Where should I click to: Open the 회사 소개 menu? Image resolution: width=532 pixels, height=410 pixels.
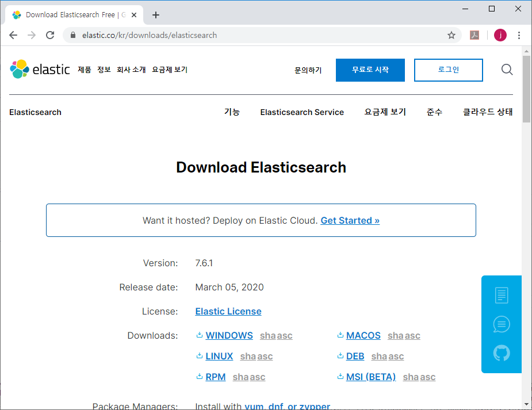pos(131,70)
